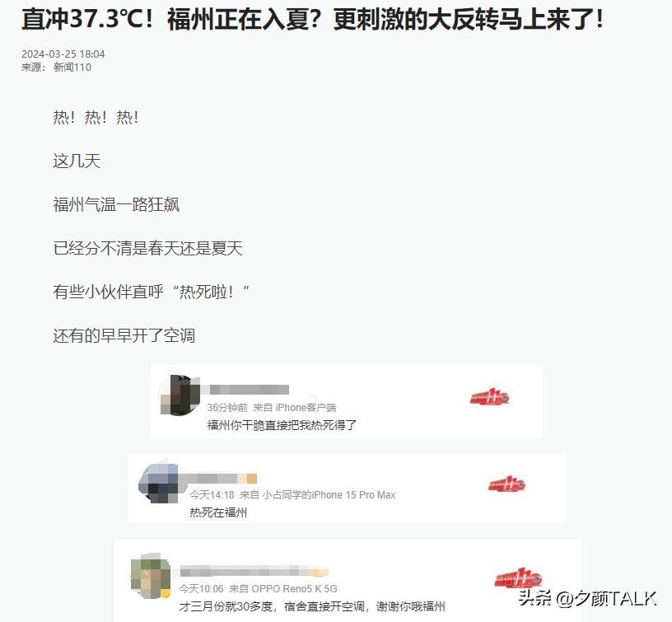Click the 来自 iPhone客户端 source text
672x622 pixels.
[295, 407]
